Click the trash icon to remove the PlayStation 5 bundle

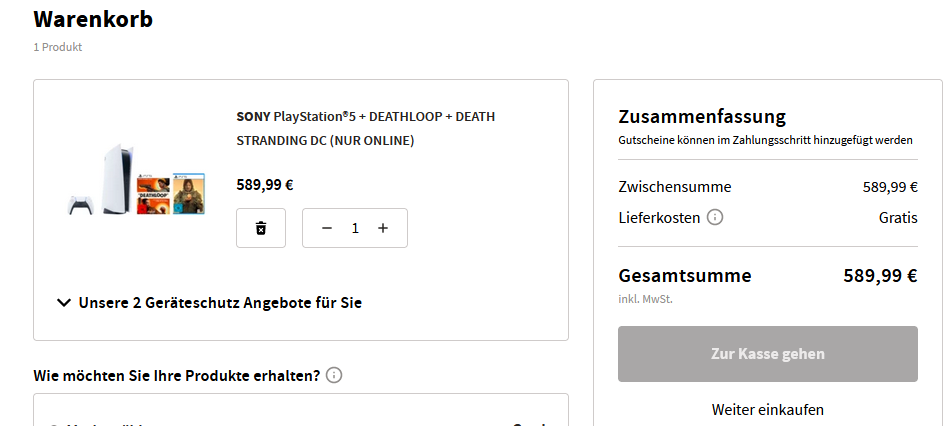(261, 228)
